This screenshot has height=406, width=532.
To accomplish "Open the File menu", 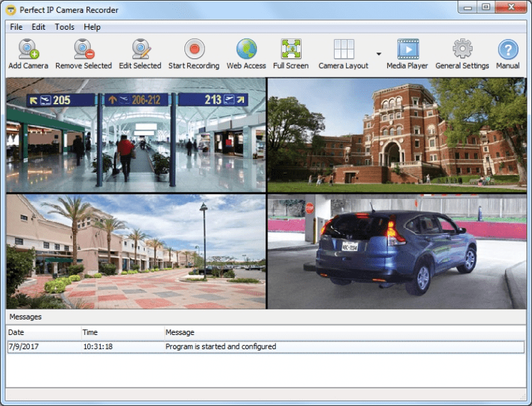I will click(16, 27).
